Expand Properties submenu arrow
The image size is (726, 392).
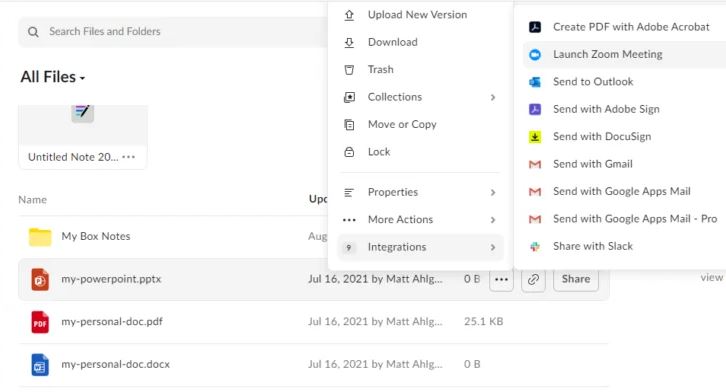tap(493, 192)
